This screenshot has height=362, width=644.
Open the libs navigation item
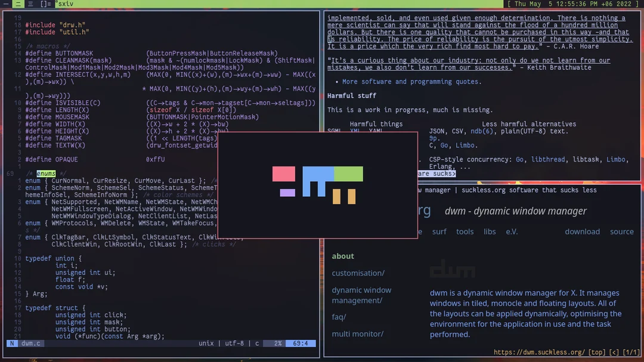tap(490, 231)
